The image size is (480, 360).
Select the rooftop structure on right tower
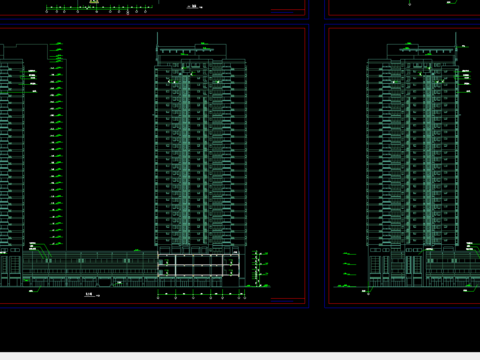[x=421, y=51]
